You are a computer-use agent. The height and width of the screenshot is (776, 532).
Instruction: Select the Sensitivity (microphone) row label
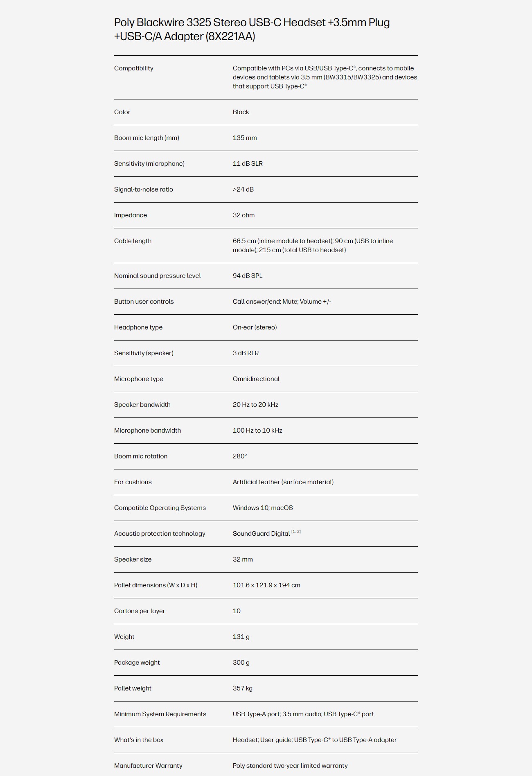(x=149, y=164)
